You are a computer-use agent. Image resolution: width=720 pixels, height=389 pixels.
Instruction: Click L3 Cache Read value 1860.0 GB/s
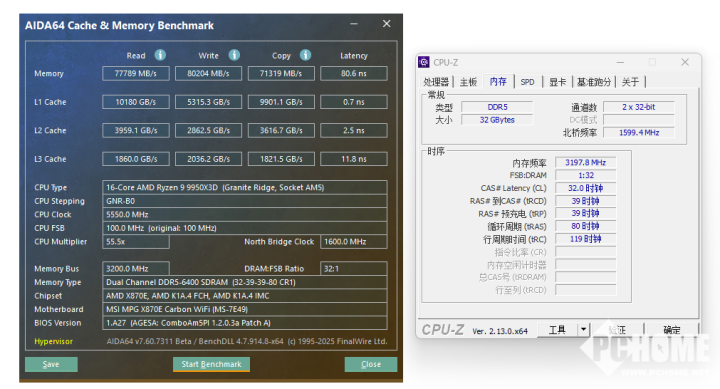[x=135, y=159]
